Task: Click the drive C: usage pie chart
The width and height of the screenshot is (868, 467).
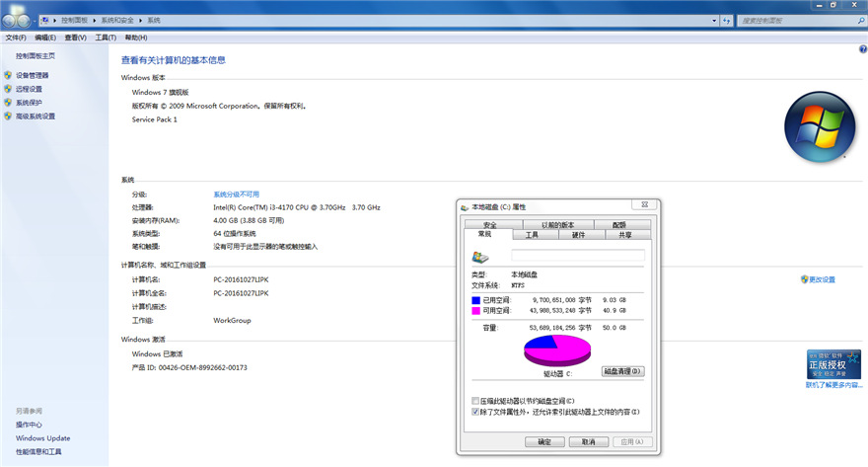Action: (x=557, y=350)
